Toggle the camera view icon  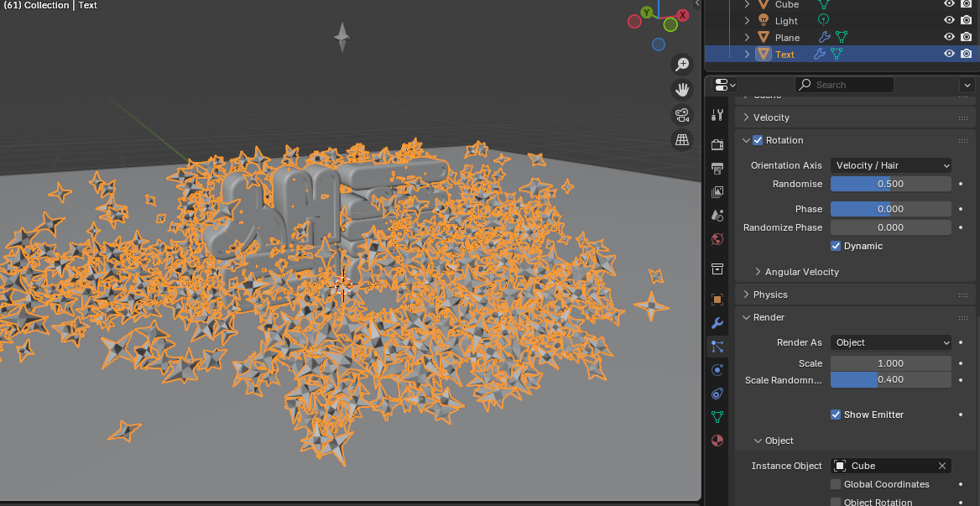click(x=682, y=115)
